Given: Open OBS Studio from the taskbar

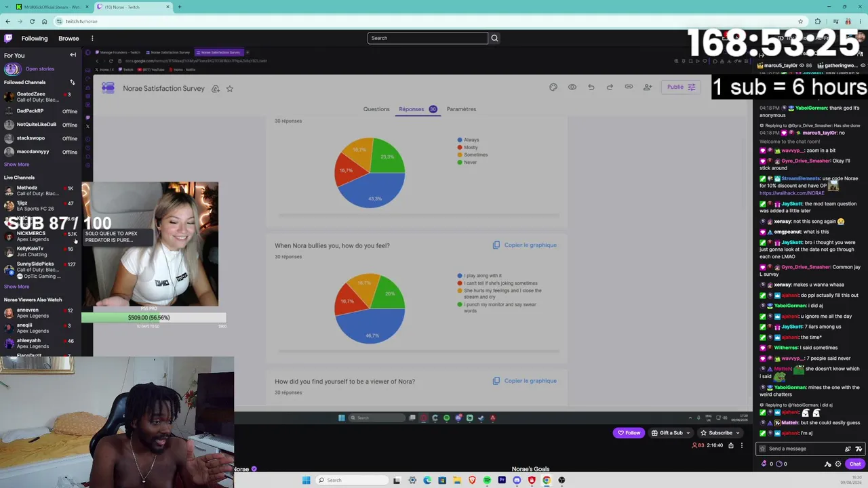Looking at the screenshot, I should point(561,481).
